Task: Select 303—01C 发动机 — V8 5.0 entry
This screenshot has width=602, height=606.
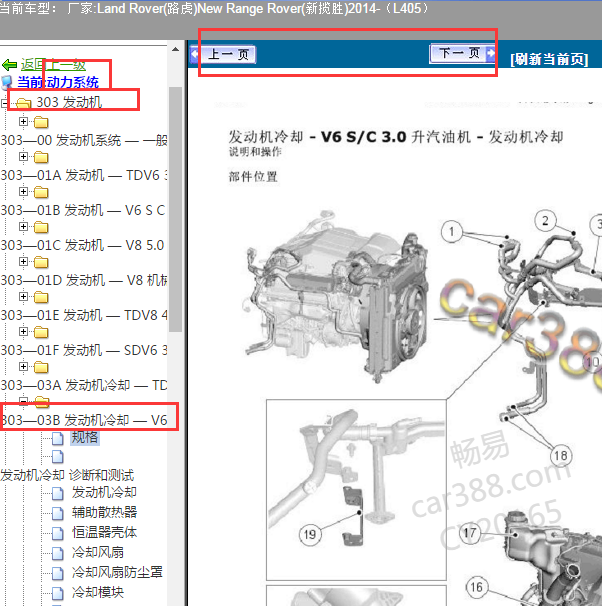Action: (82, 245)
